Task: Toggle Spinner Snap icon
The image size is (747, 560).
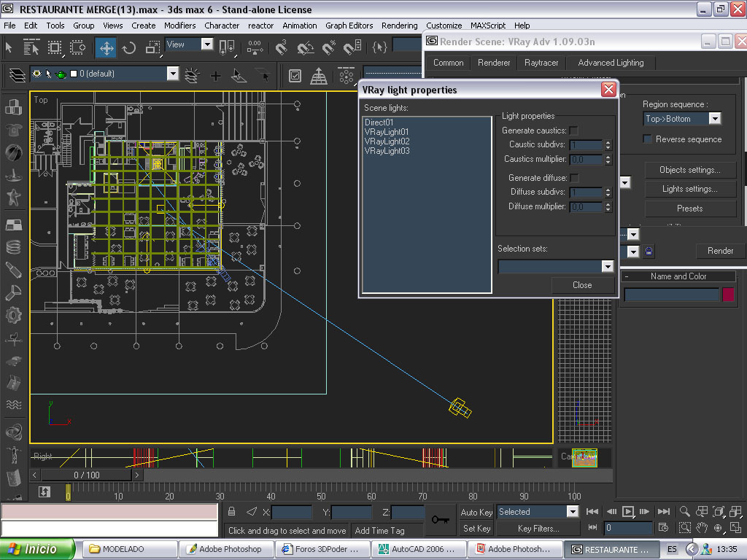Action: 353,47
